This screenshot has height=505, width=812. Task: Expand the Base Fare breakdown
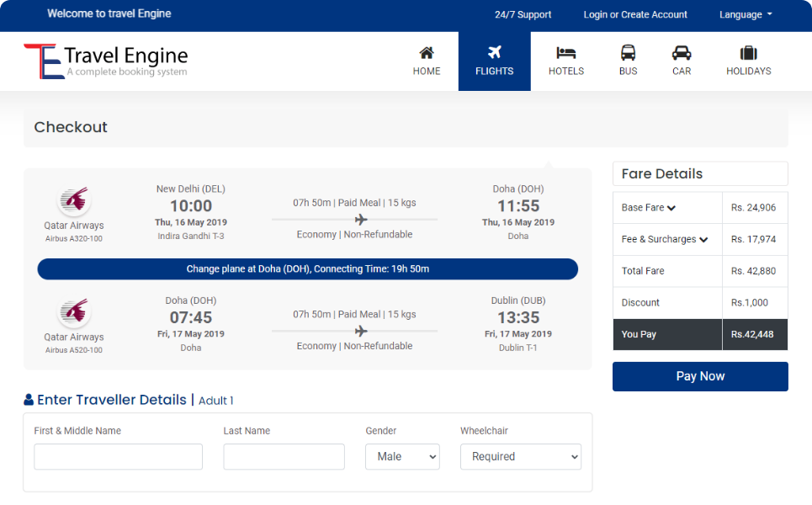click(671, 208)
